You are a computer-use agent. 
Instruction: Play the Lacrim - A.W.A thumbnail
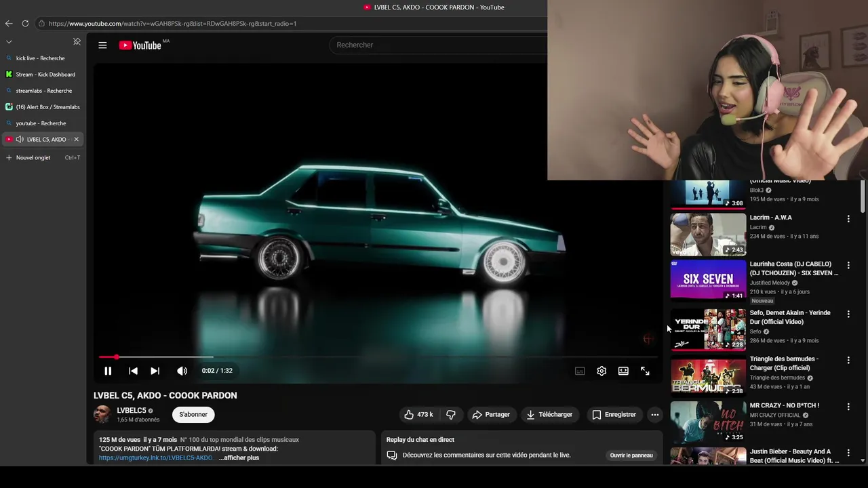coord(708,235)
